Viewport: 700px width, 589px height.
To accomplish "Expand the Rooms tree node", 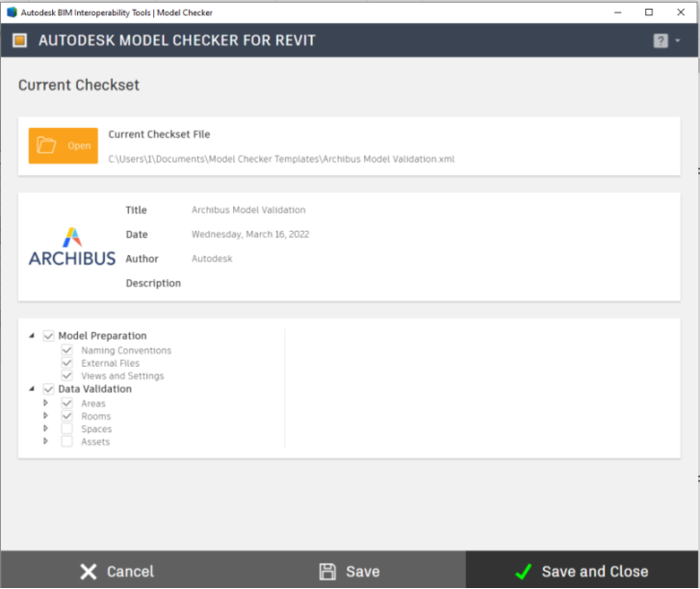I will pos(45,417).
